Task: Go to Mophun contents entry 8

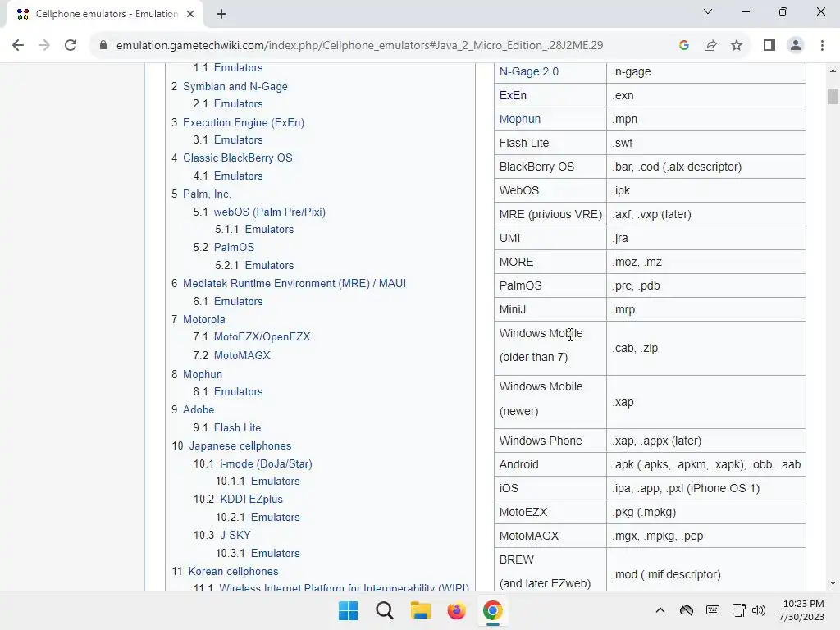Action: coord(203,374)
